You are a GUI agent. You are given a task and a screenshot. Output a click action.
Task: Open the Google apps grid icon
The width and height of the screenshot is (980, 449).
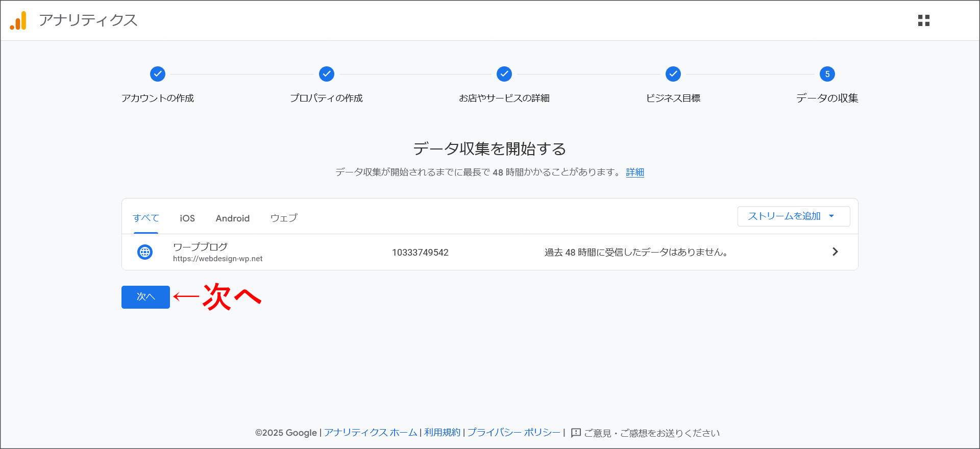923,20
